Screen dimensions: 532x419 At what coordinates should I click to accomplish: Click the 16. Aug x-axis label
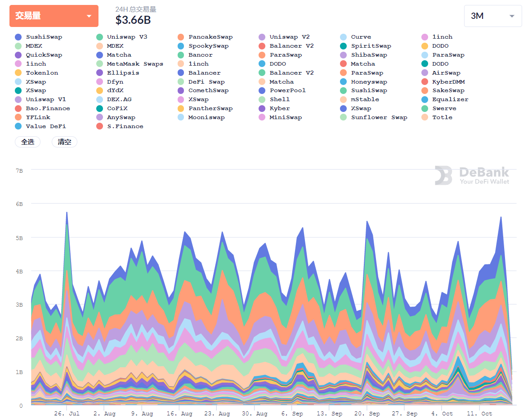click(179, 414)
